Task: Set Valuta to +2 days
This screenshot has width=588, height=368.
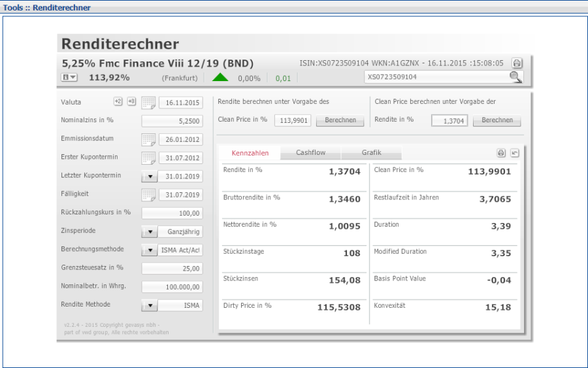Action: 118,101
